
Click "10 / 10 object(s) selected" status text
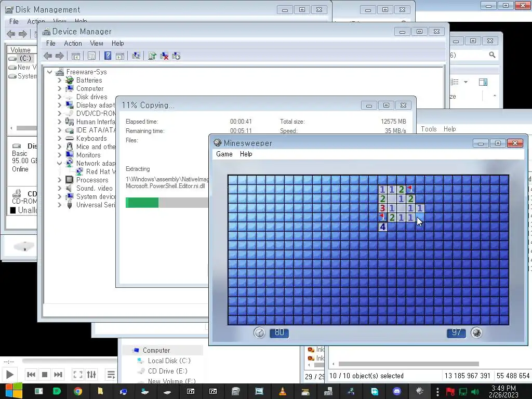coord(366,376)
